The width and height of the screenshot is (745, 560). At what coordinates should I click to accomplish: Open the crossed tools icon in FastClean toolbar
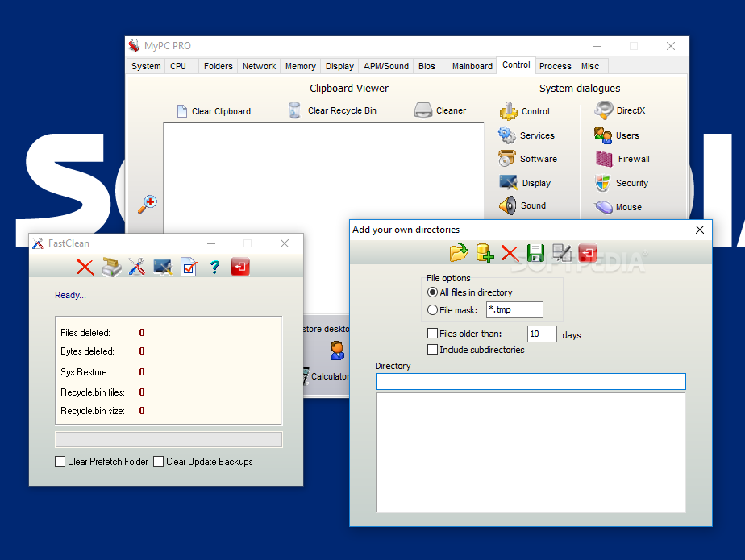coord(137,267)
